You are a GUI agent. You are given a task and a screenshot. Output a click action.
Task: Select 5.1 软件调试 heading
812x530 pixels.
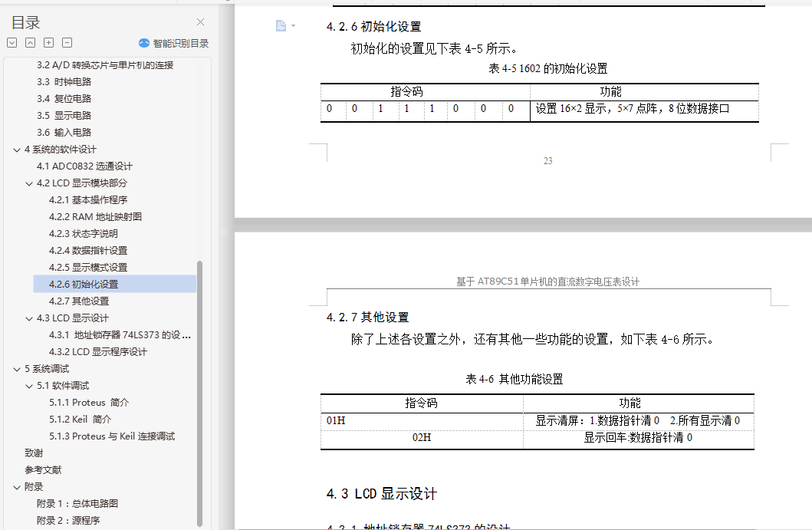pos(63,386)
